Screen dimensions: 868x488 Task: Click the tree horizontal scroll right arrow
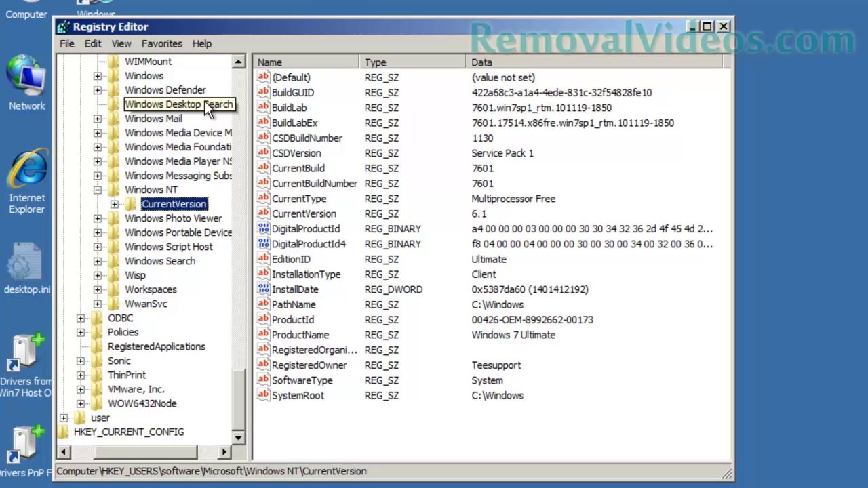click(224, 451)
